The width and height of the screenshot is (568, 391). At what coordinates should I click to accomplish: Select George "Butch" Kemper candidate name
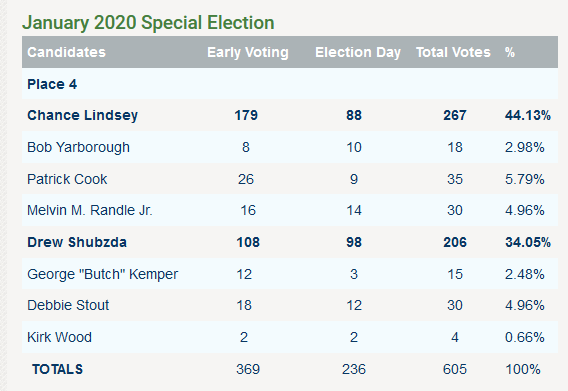point(103,274)
